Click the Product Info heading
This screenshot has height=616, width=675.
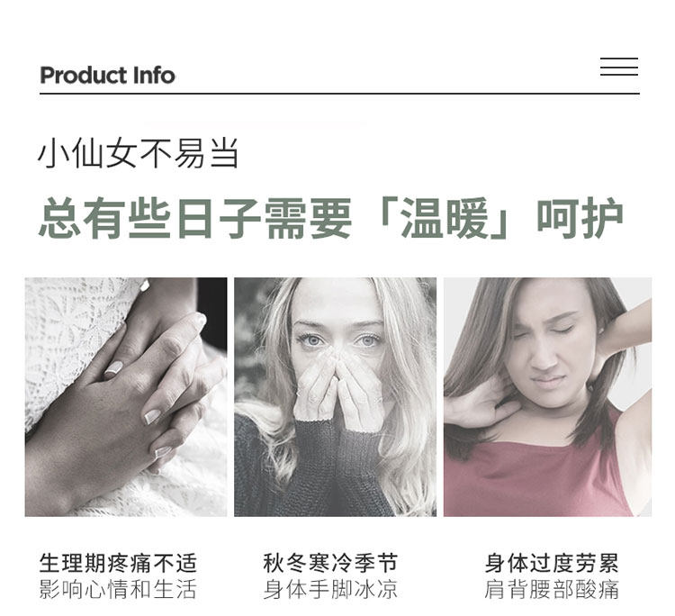tap(107, 76)
